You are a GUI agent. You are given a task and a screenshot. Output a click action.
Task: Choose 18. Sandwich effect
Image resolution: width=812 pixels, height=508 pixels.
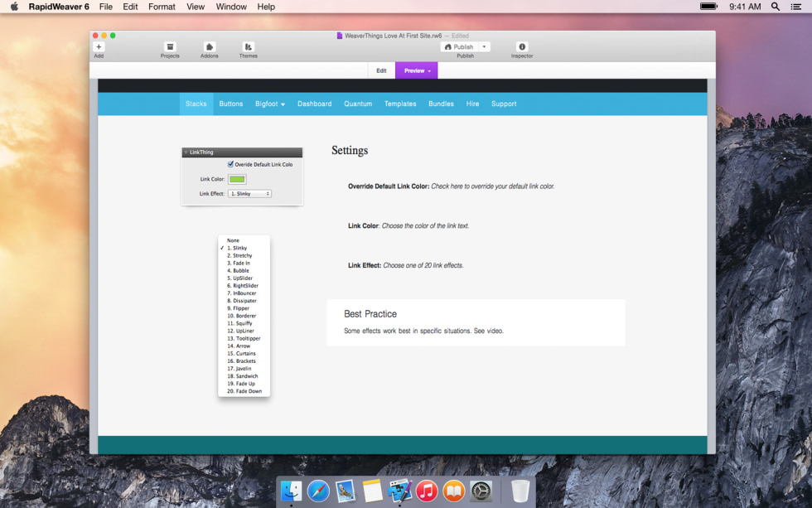(x=244, y=376)
